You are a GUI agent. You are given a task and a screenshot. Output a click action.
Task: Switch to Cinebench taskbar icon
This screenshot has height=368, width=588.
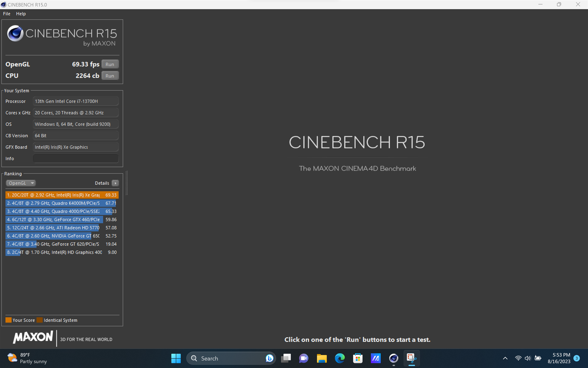pos(394,358)
